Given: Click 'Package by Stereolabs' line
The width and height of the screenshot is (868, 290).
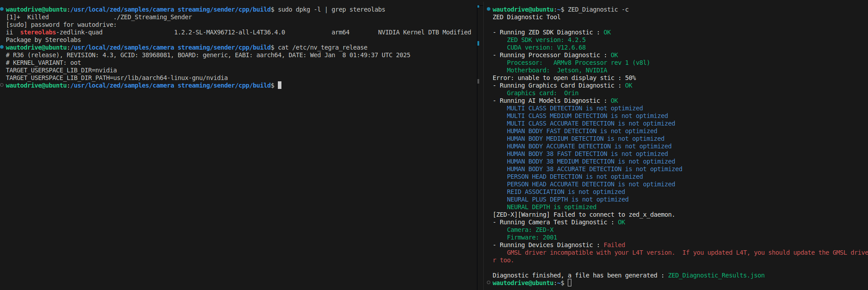Looking at the screenshot, I should pyautogui.click(x=43, y=40).
